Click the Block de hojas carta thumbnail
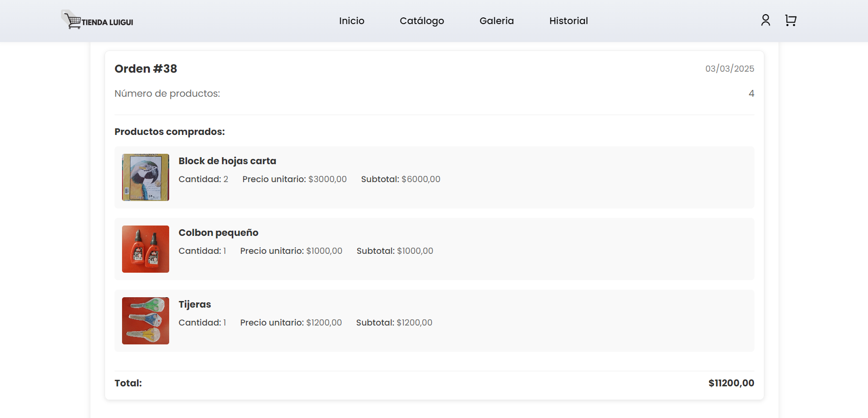 coord(146,177)
